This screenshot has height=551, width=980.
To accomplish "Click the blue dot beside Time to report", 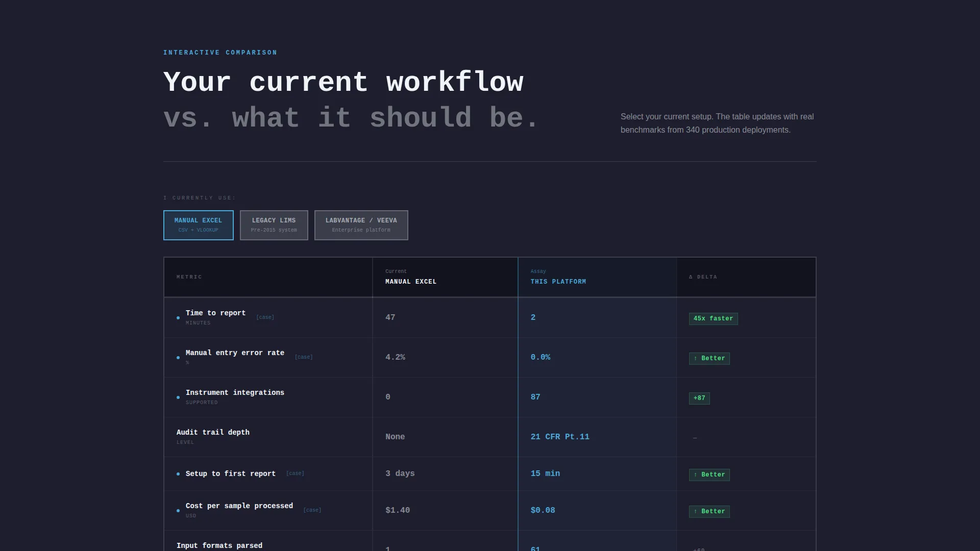I will click(178, 318).
